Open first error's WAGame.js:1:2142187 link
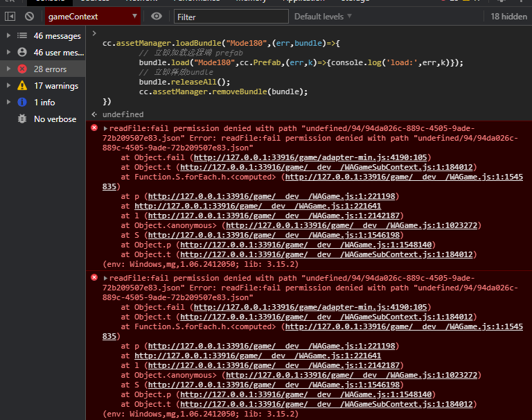This screenshot has height=420, width=532. 274,216
